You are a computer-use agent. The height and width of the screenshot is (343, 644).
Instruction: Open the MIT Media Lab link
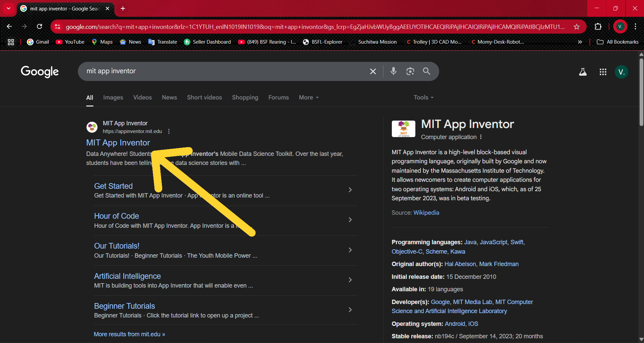[472, 302]
